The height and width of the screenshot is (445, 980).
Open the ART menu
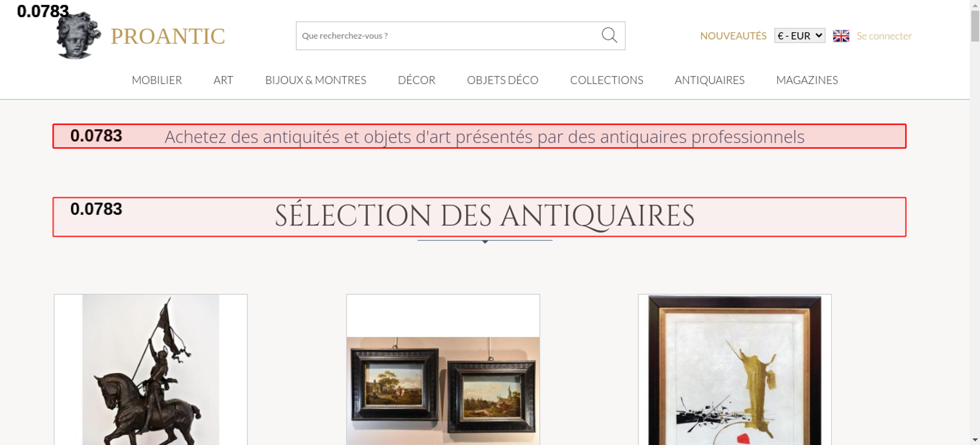pyautogui.click(x=223, y=80)
